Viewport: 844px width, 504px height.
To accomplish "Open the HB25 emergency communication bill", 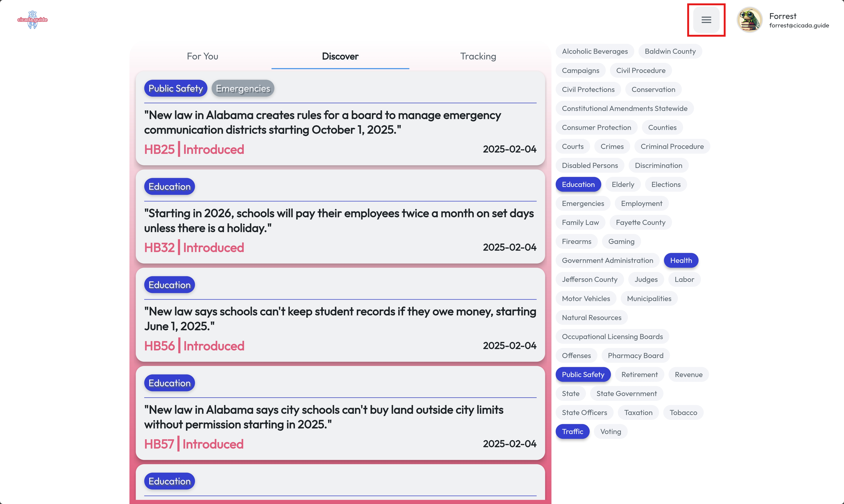I will pos(322,123).
